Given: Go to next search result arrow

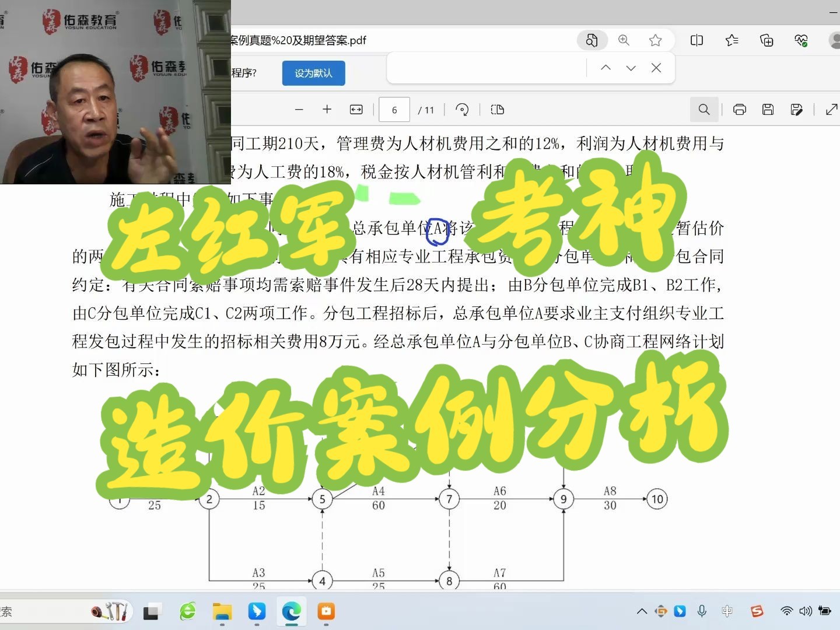Looking at the screenshot, I should tap(631, 68).
